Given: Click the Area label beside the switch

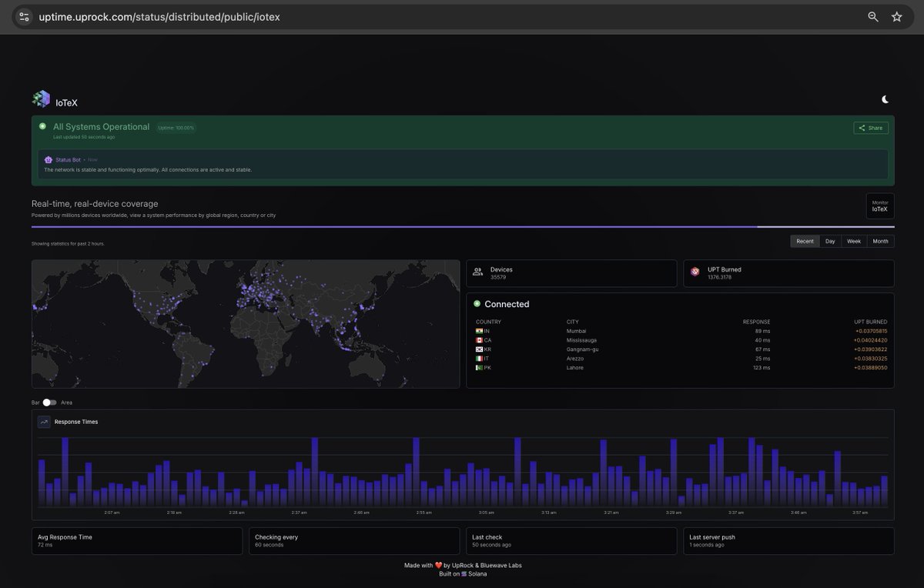Looking at the screenshot, I should 66,403.
